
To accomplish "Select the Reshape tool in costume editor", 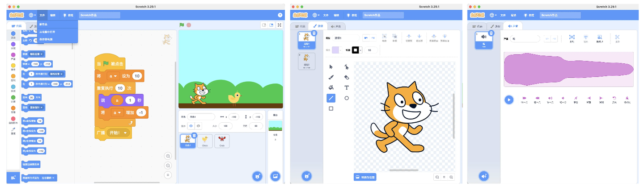I will [347, 67].
